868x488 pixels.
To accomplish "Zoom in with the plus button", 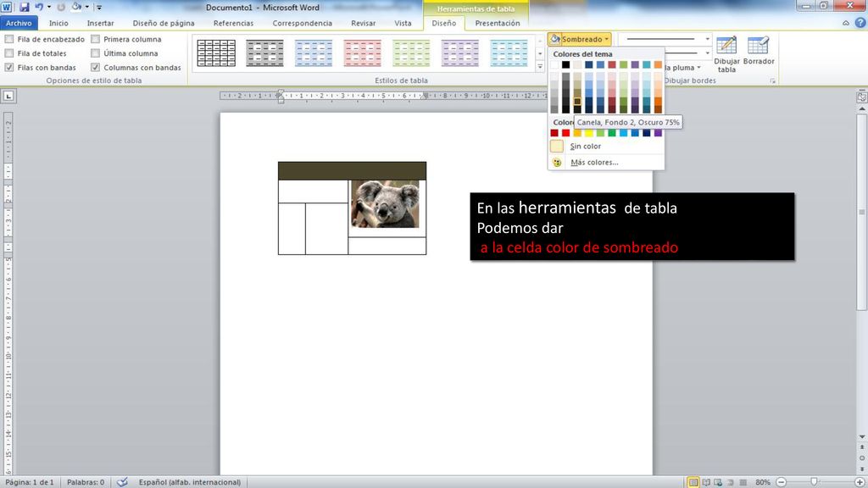I will (x=860, y=482).
